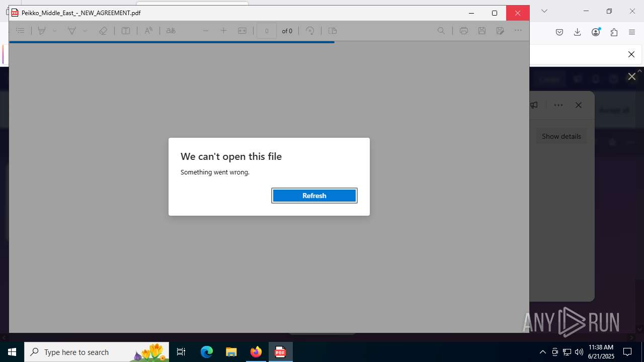Image resolution: width=644 pixels, height=362 pixels.
Task: Open Firefox Extensions puzzle icon
Action: 614,32
